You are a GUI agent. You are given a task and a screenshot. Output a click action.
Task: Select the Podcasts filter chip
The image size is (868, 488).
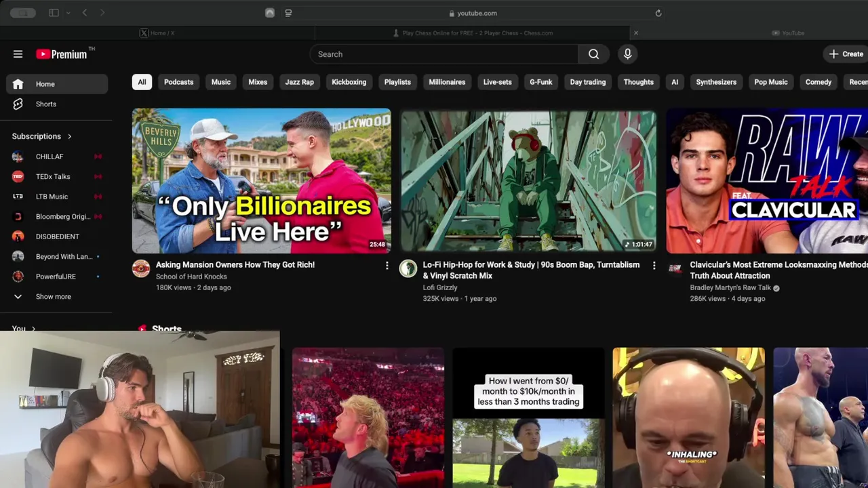178,82
